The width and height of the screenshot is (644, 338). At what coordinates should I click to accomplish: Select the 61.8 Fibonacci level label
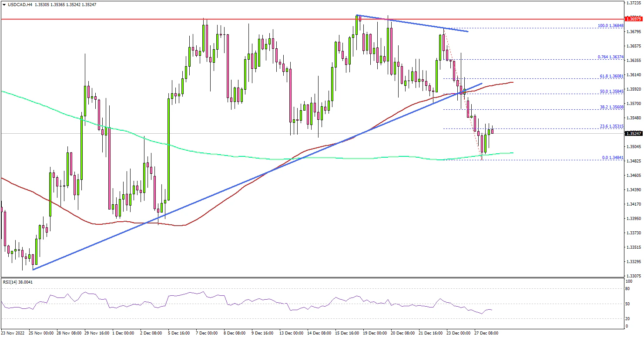pos(611,76)
